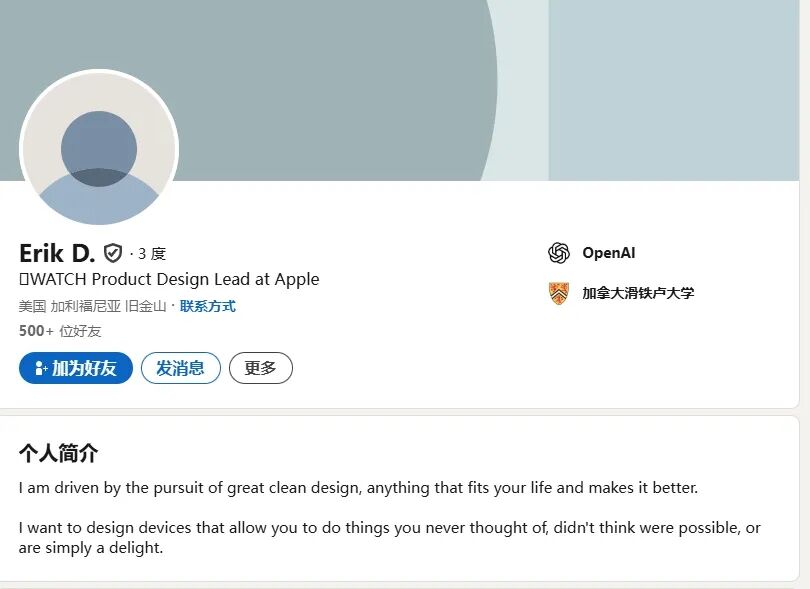Viewport: 810px width, 589px height.
Task: Click the add-person icon in 加为好友 button
Action: click(41, 368)
